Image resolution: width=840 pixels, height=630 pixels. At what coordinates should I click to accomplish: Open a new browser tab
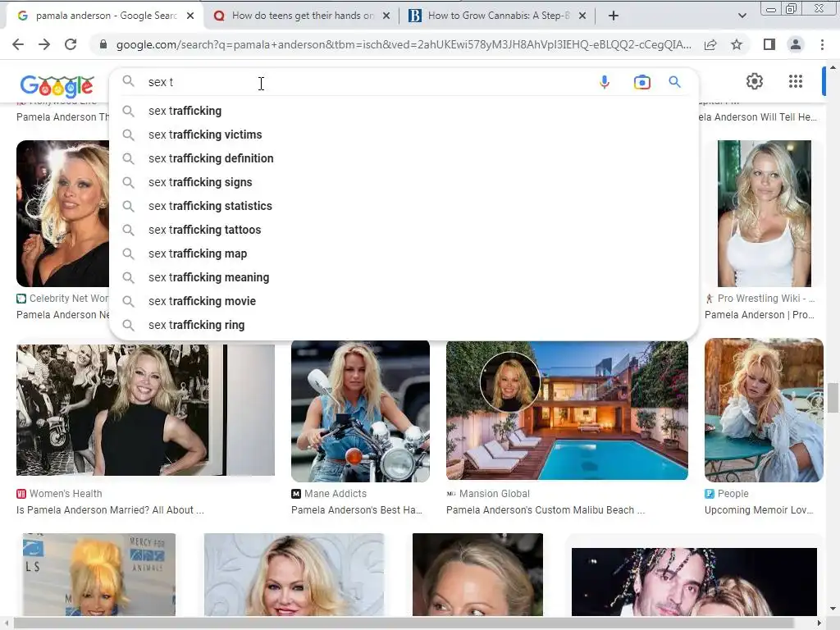pyautogui.click(x=614, y=16)
